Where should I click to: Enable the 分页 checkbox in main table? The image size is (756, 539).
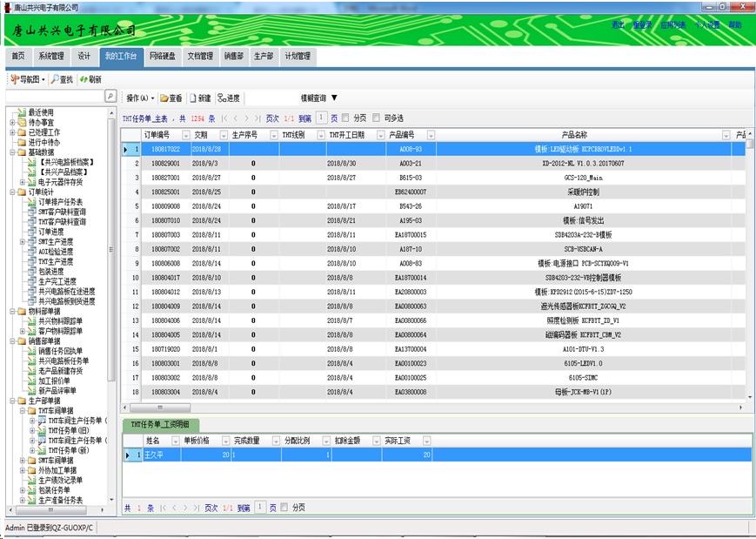(x=345, y=118)
